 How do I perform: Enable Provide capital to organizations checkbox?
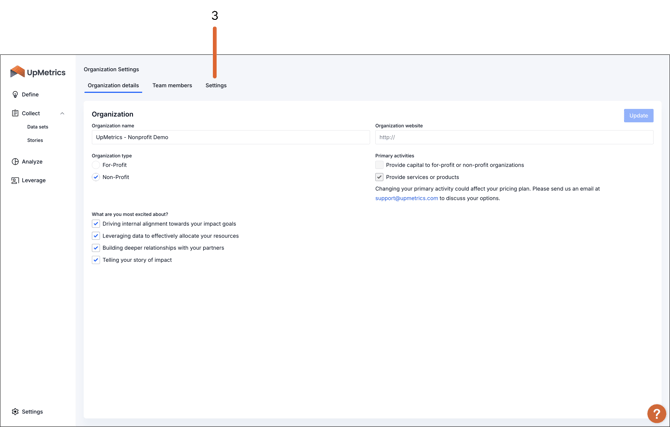[380, 165]
